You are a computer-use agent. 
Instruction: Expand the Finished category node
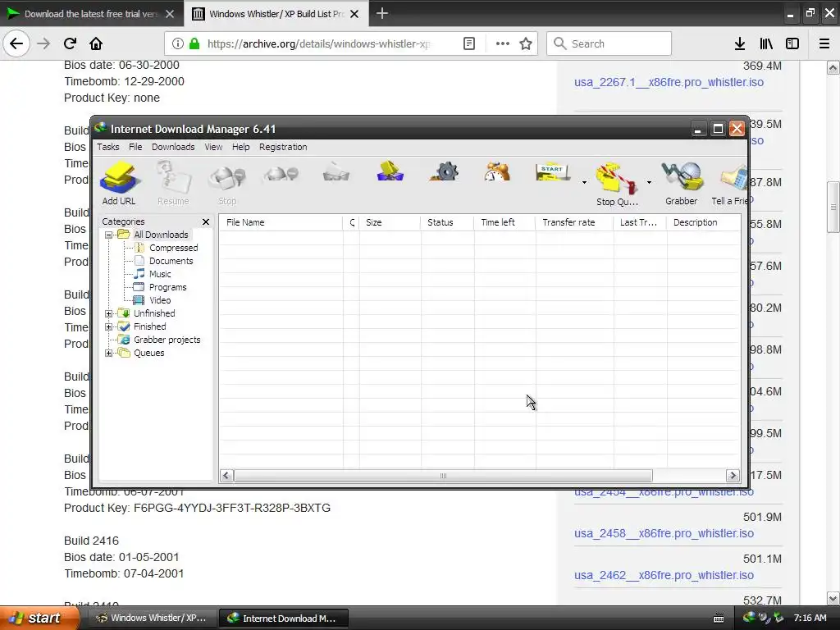click(109, 326)
